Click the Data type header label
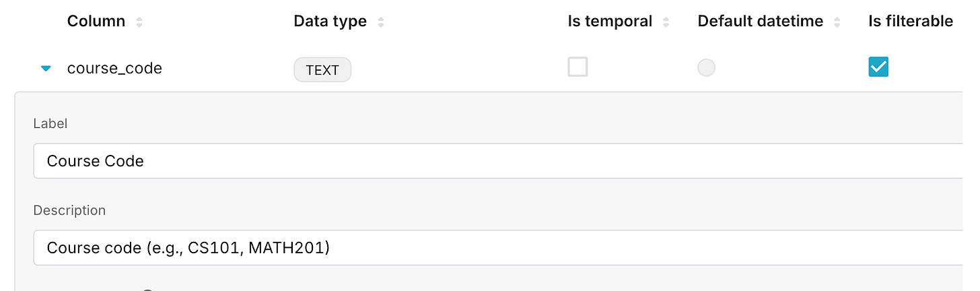The height and width of the screenshot is (291, 980). point(330,22)
